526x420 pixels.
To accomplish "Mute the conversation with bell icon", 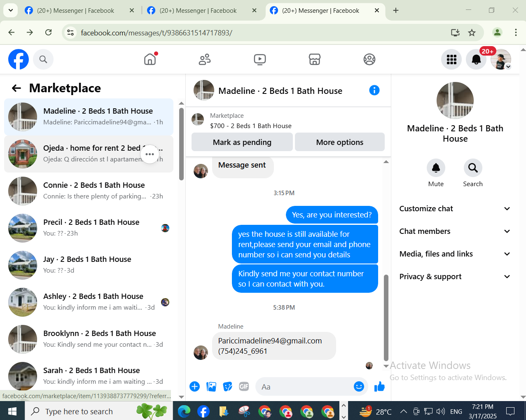I will pos(436,168).
